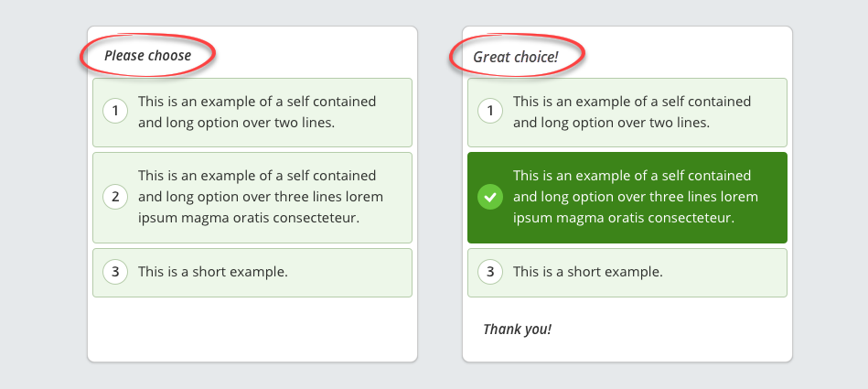868x389 pixels.
Task: Click the number 3 circle in the left panel
Action: point(115,272)
